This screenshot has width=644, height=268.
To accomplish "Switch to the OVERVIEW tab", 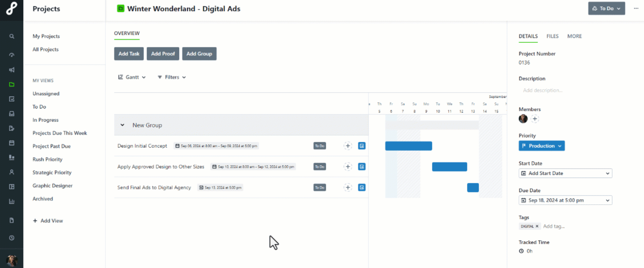I will (127, 33).
